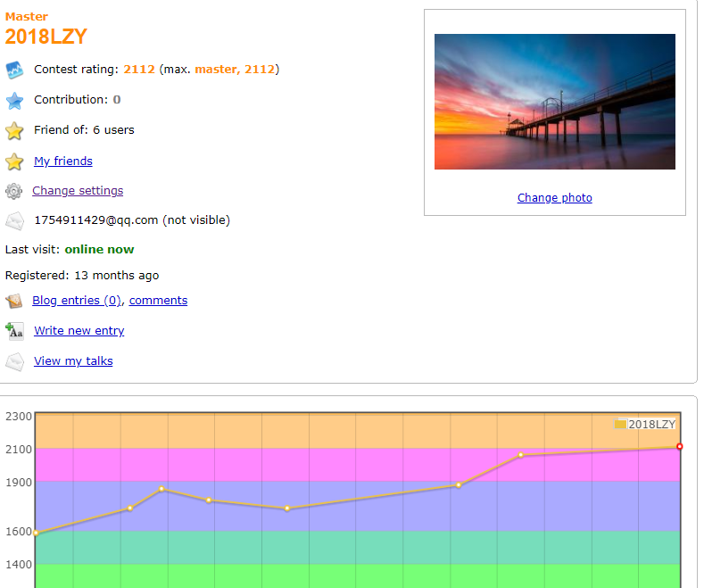Click the 'online now' status text
This screenshot has width=704, height=588.
coord(99,250)
